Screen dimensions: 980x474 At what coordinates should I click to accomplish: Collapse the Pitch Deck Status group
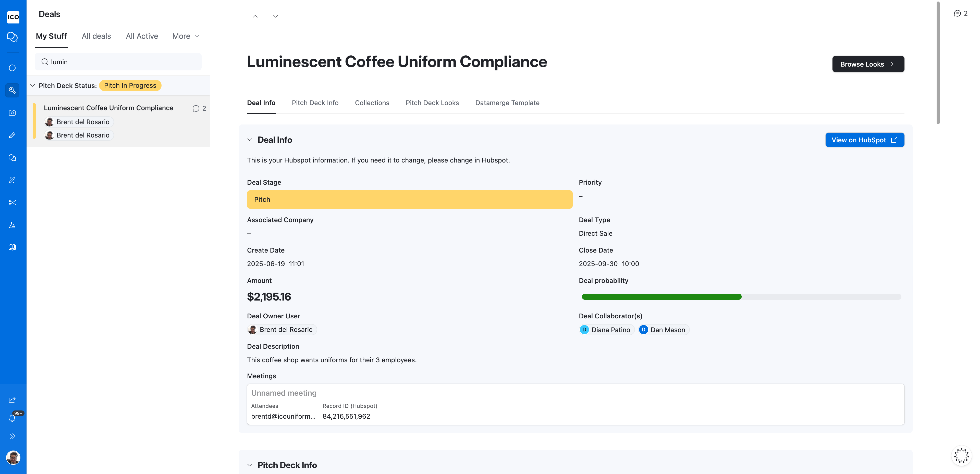33,86
